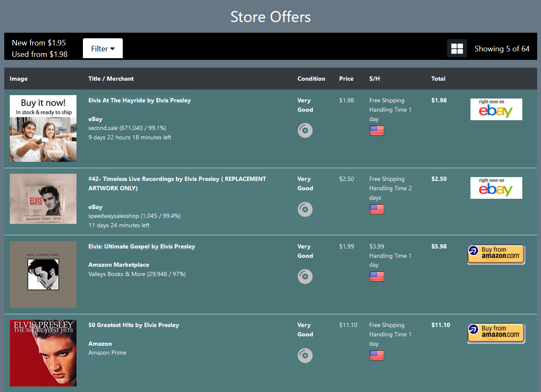The height and width of the screenshot is (392, 541).
Task: Sort by the Price column header
Action: [x=346, y=79]
